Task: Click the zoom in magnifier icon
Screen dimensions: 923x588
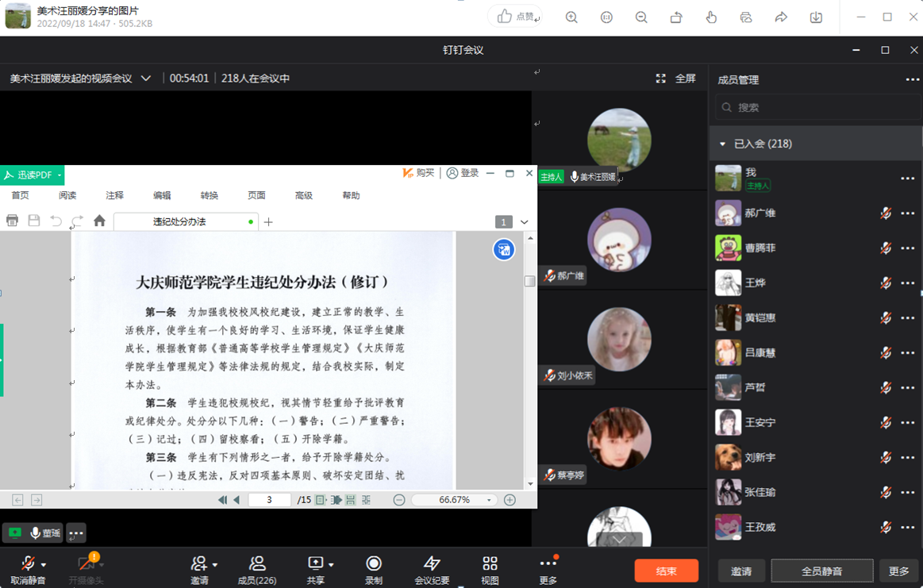Action: (571, 17)
